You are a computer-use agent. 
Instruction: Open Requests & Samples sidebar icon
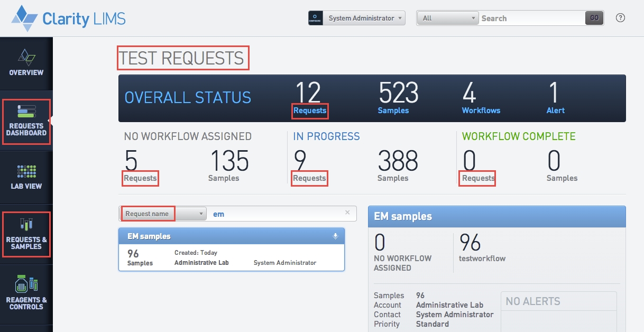tap(26, 234)
